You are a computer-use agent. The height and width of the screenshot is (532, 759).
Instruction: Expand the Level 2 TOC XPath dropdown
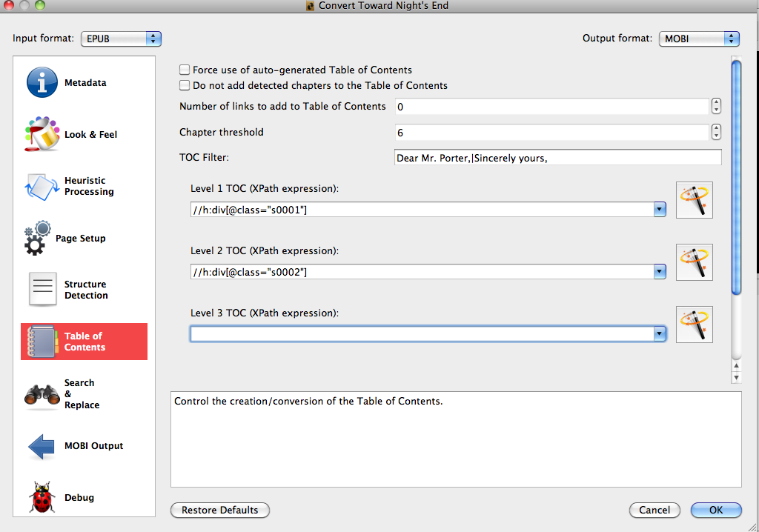pyautogui.click(x=659, y=272)
